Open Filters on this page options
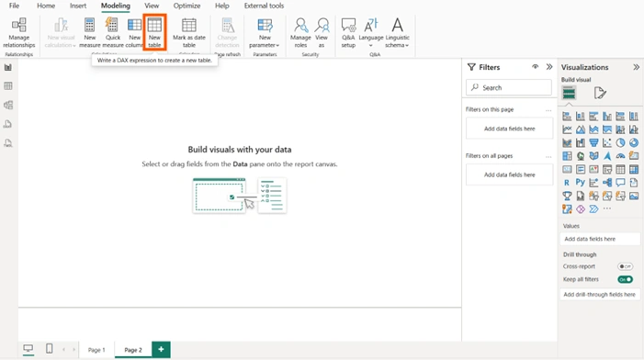 [548, 110]
